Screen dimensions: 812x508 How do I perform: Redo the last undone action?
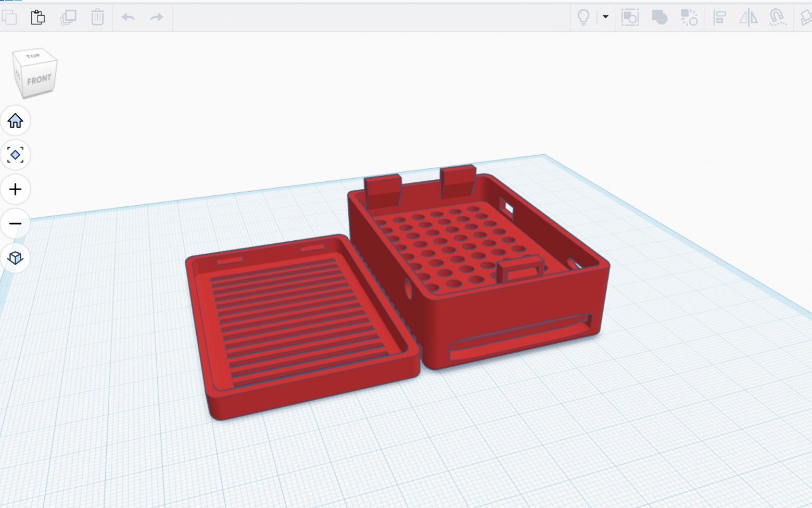157,17
